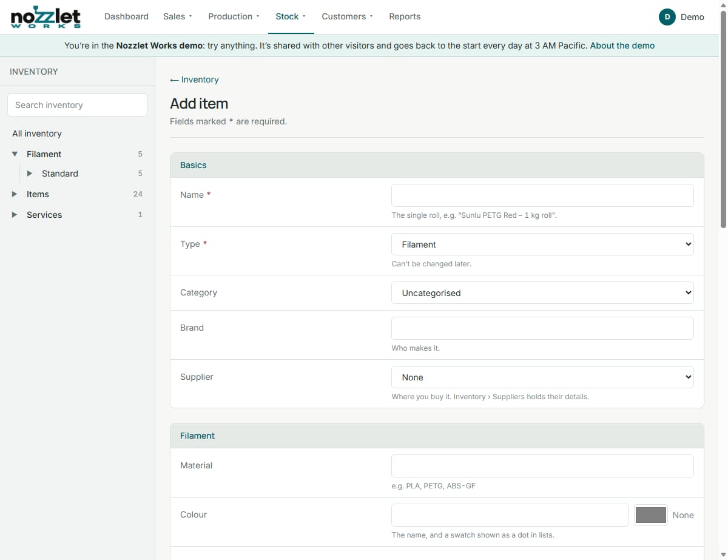Select the Services category label
The image size is (728, 560).
(44, 215)
